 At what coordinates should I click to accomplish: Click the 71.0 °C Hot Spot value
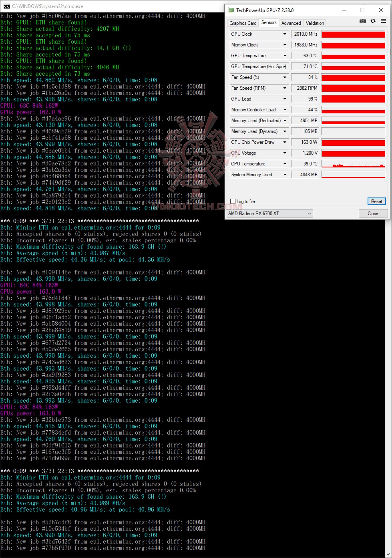(305, 66)
